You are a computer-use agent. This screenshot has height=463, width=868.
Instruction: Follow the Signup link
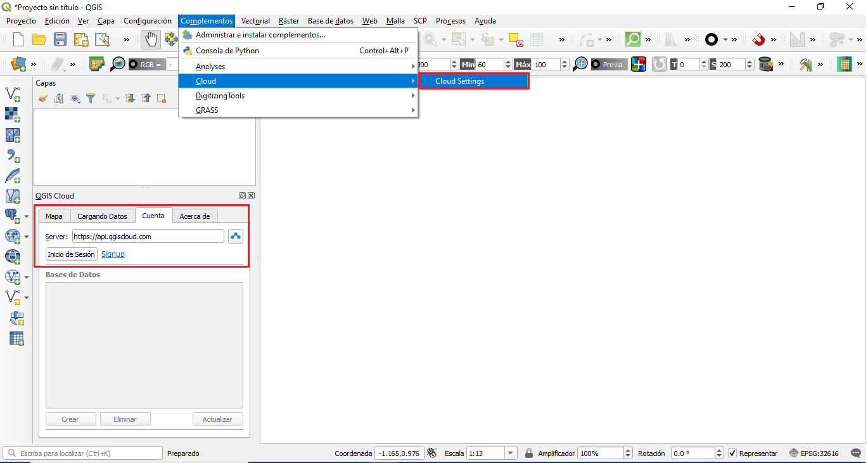coord(113,254)
